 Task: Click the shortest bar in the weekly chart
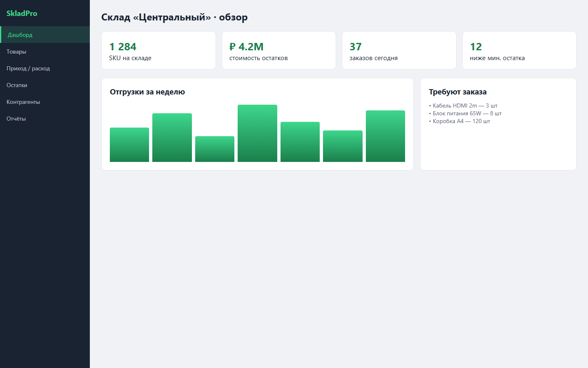pyautogui.click(x=215, y=149)
